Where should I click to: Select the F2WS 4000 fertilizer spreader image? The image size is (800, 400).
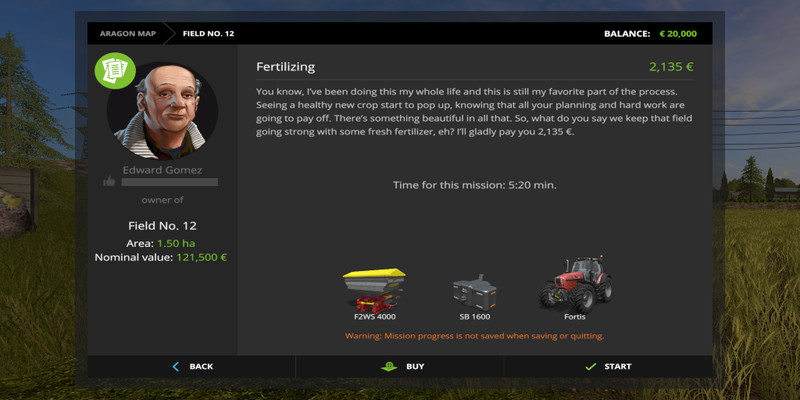pyautogui.click(x=374, y=290)
